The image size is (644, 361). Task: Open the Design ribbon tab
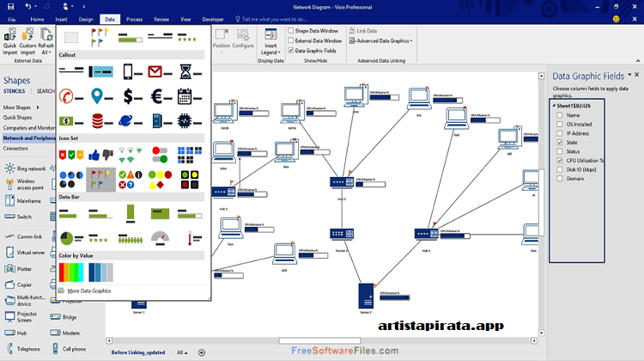click(x=86, y=19)
